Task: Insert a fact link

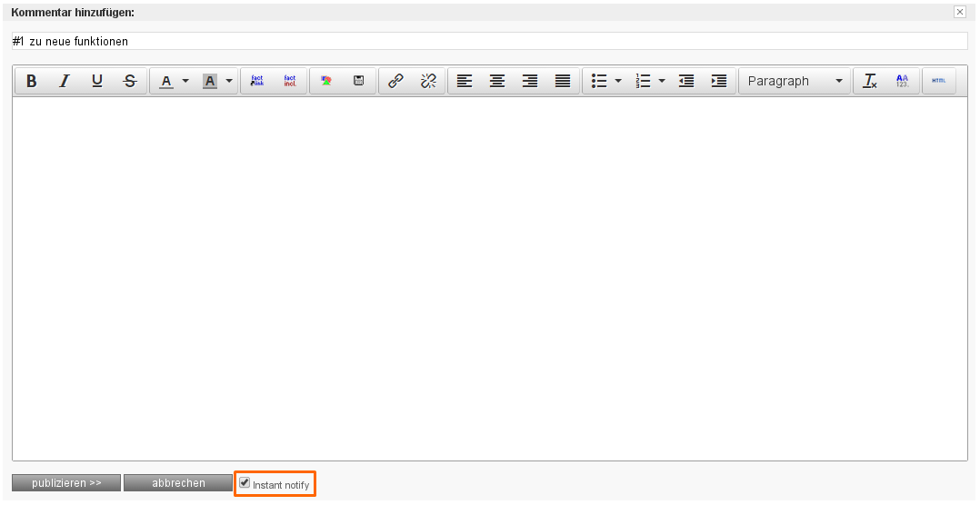Action: (x=257, y=81)
